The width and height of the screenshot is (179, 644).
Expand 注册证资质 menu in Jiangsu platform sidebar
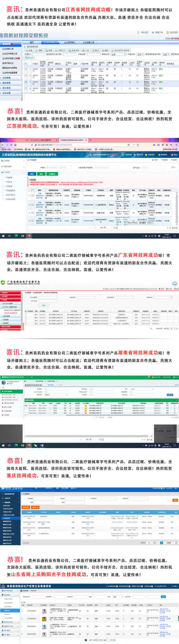(x=12, y=167)
